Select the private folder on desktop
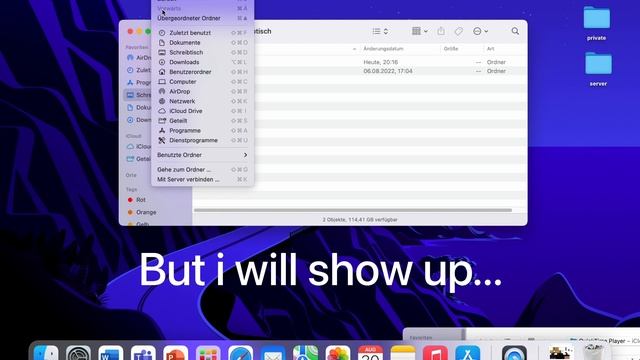 596,23
